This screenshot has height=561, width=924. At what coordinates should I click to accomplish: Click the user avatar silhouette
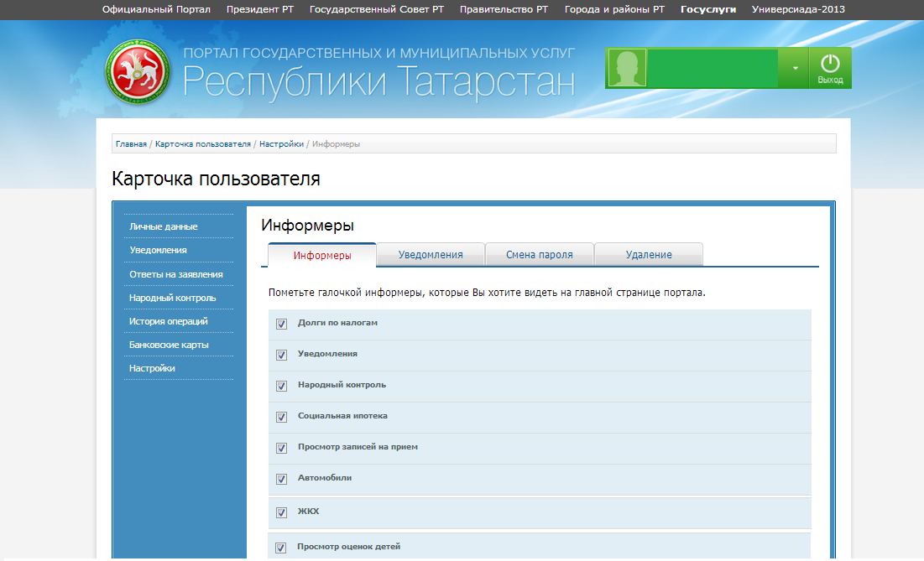pyautogui.click(x=627, y=68)
